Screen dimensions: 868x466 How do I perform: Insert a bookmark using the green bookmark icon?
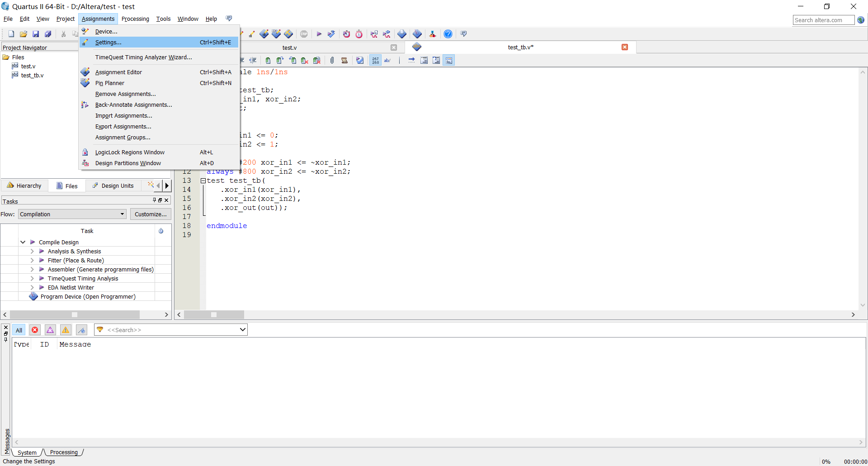[268, 60]
